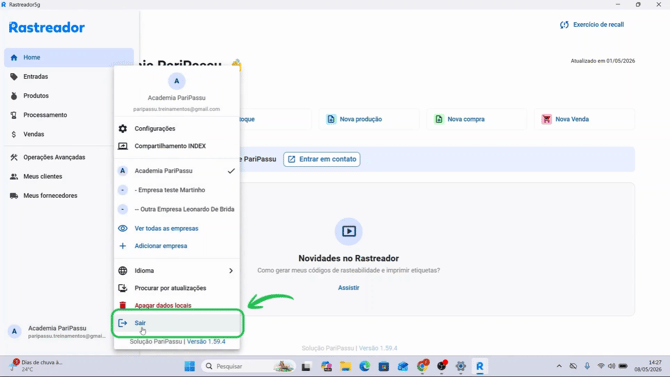Viewport: 670px width, 377px height.
Task: Click the avatar A in account popup
Action: tap(176, 81)
